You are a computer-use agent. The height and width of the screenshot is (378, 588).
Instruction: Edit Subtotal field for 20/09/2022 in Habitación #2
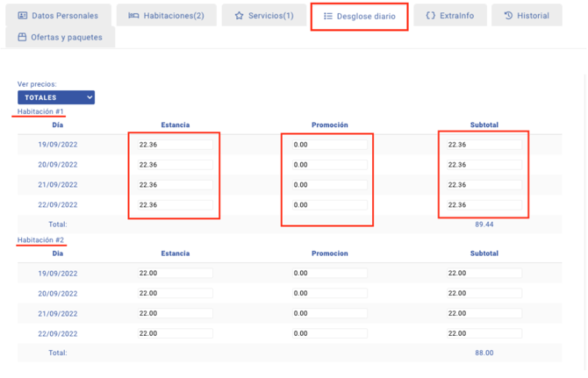click(x=483, y=293)
